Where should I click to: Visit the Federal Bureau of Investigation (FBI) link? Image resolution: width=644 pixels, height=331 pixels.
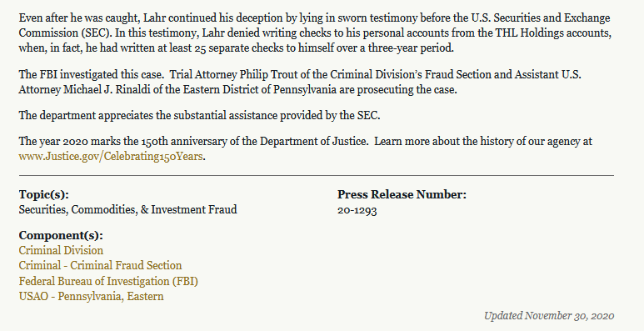[x=108, y=281]
